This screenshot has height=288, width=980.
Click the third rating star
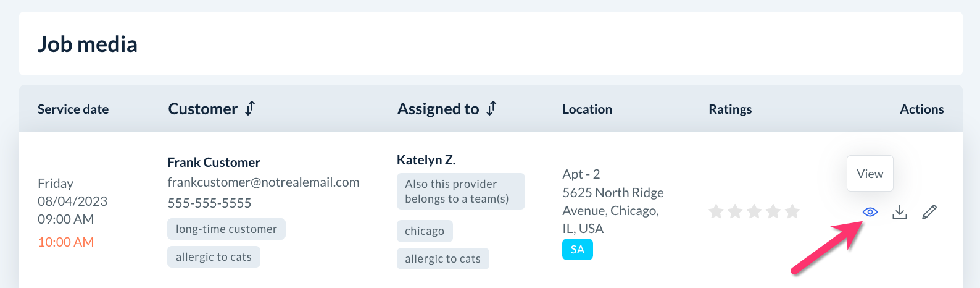[x=754, y=212]
